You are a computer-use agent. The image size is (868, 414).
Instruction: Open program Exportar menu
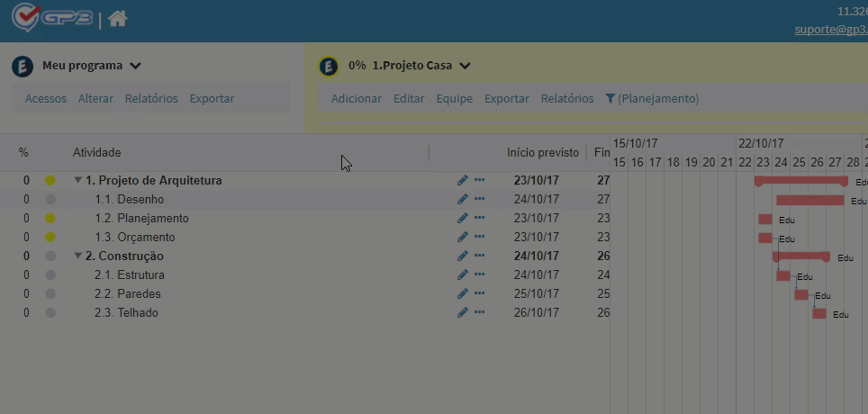tap(212, 98)
